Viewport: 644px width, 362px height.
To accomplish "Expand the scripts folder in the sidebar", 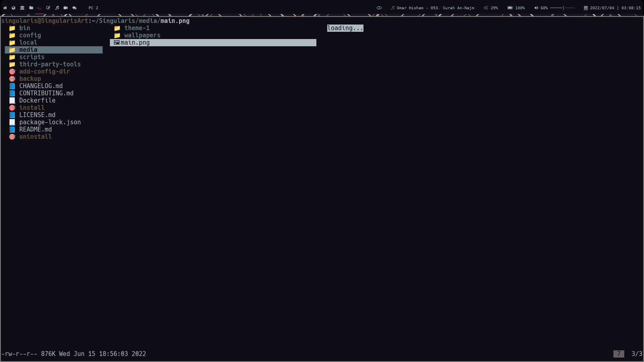I will pos(32,57).
